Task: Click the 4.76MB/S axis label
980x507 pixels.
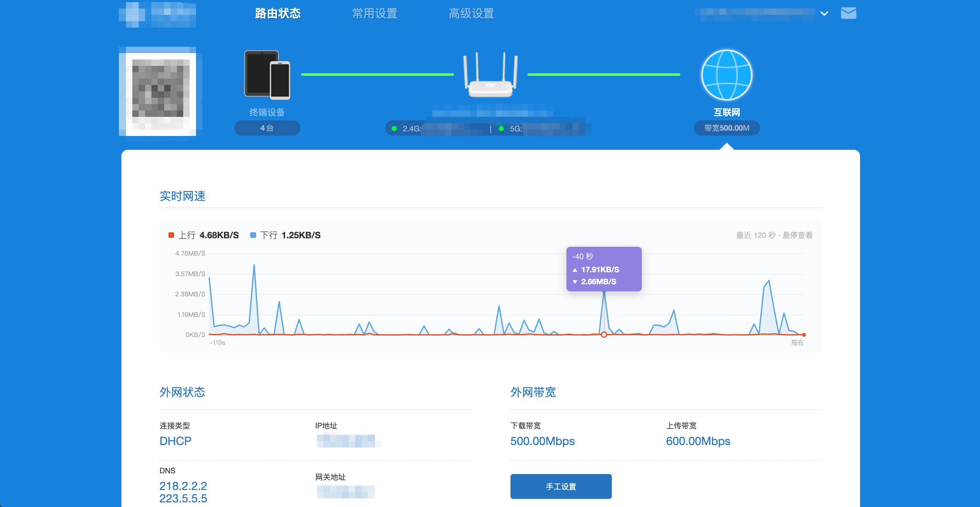Action: click(x=190, y=253)
